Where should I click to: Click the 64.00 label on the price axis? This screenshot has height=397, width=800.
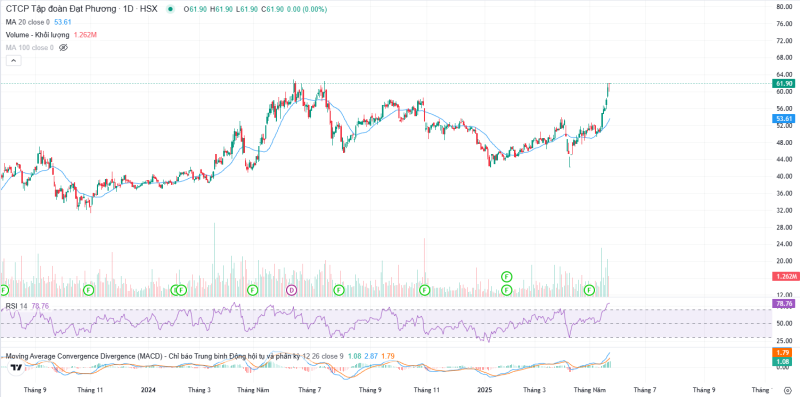(783, 75)
